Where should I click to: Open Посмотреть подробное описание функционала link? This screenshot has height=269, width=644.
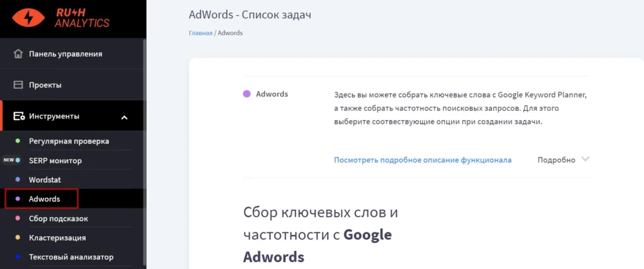pyautogui.click(x=423, y=160)
